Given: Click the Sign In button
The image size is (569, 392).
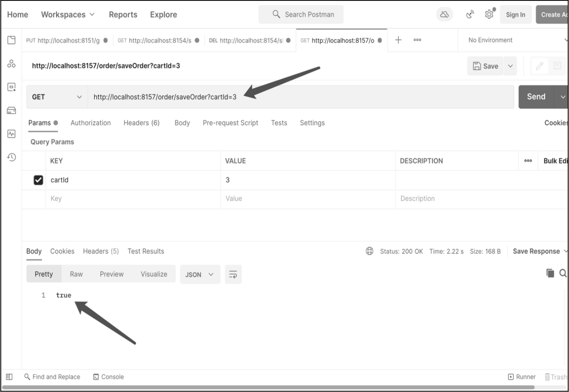Looking at the screenshot, I should 516,14.
